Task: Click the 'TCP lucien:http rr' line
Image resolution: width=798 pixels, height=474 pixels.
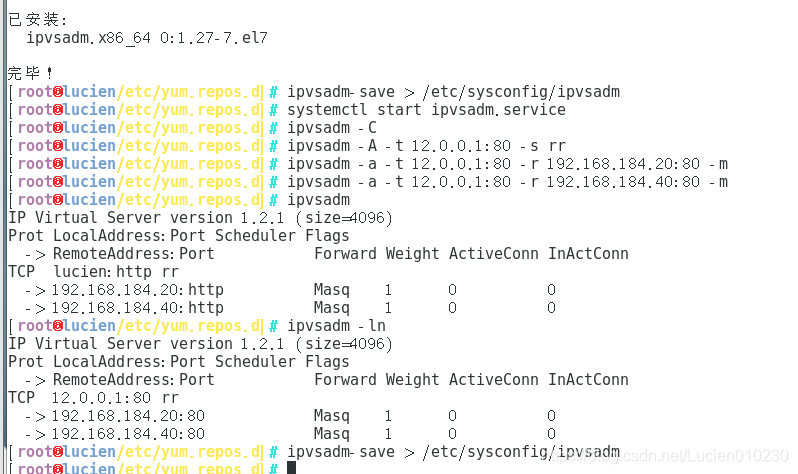Action: [94, 271]
